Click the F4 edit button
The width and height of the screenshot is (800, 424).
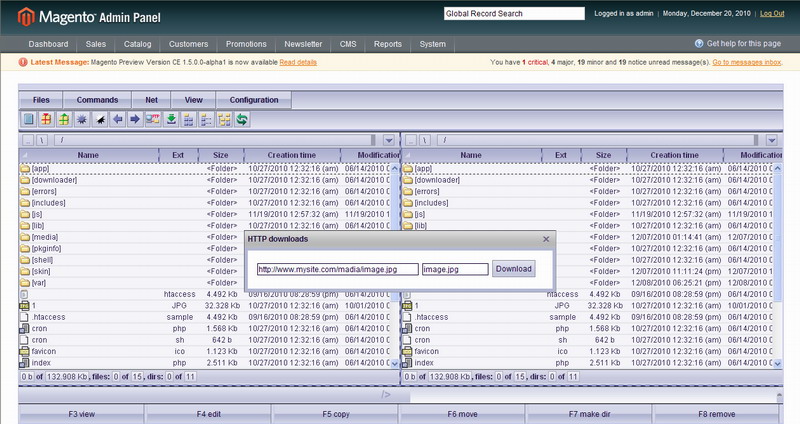209,414
